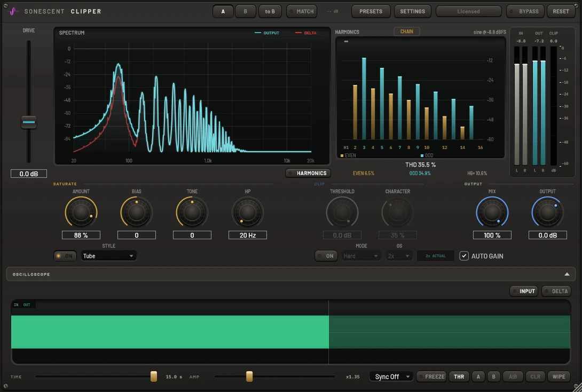The width and height of the screenshot is (582, 392).
Task: Click the oscilloscope waveform playhead line
Action: (328, 332)
